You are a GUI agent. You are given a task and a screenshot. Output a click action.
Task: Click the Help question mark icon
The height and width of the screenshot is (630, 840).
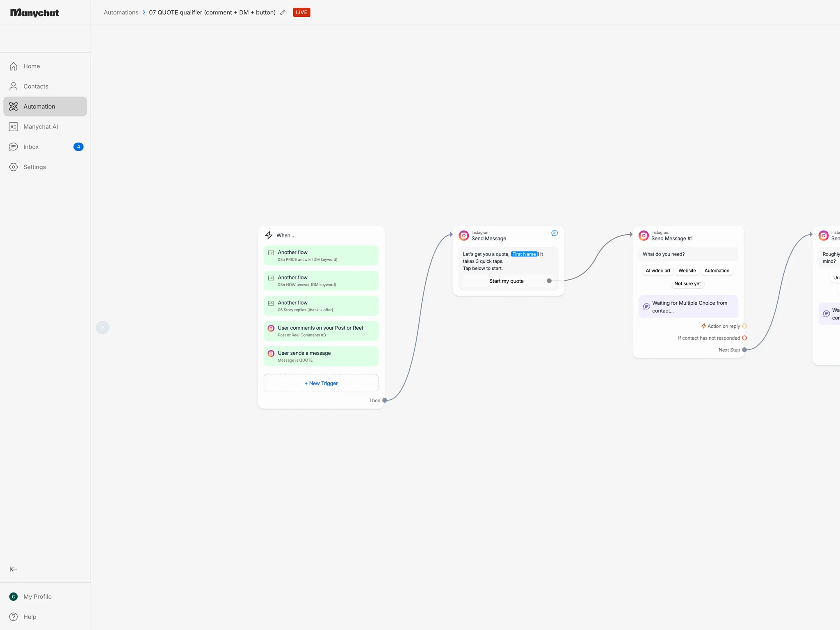tap(14, 616)
